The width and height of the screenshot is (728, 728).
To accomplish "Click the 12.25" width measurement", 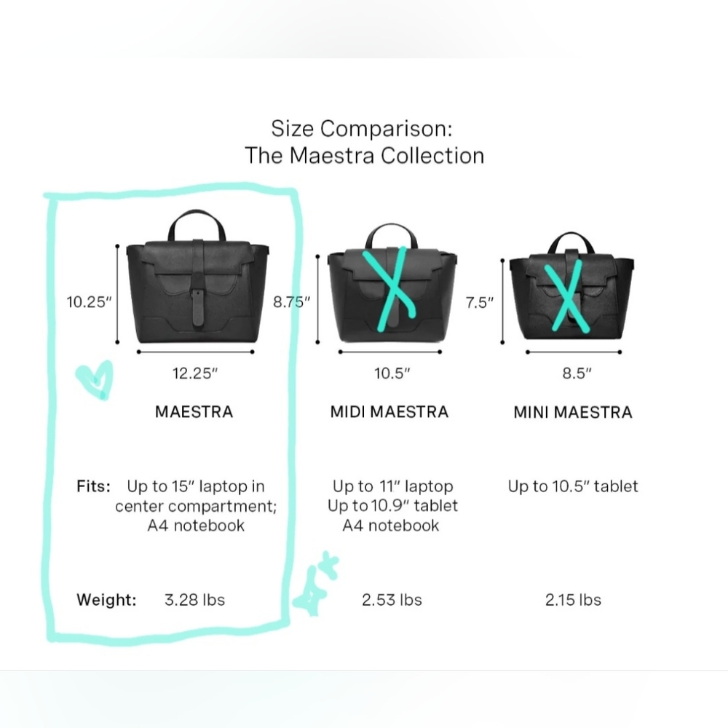I will point(195,373).
